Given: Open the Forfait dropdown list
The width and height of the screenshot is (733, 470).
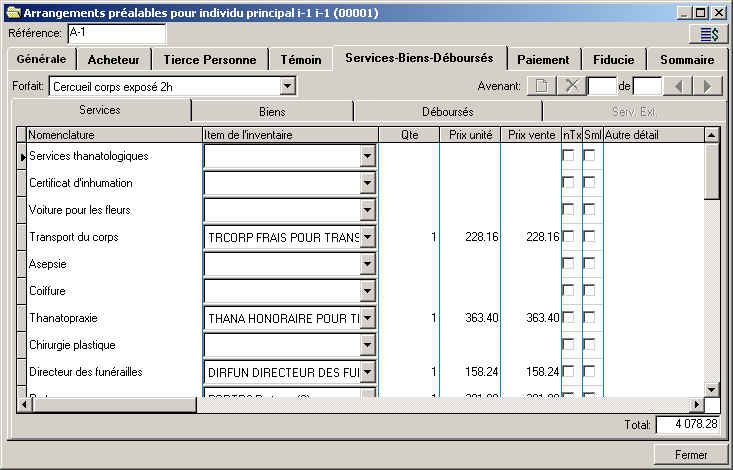Looking at the screenshot, I should 288,87.
